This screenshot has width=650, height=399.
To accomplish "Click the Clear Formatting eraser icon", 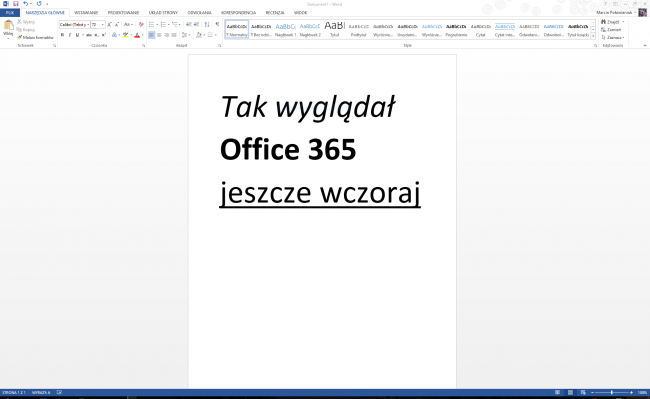I will pos(141,25).
